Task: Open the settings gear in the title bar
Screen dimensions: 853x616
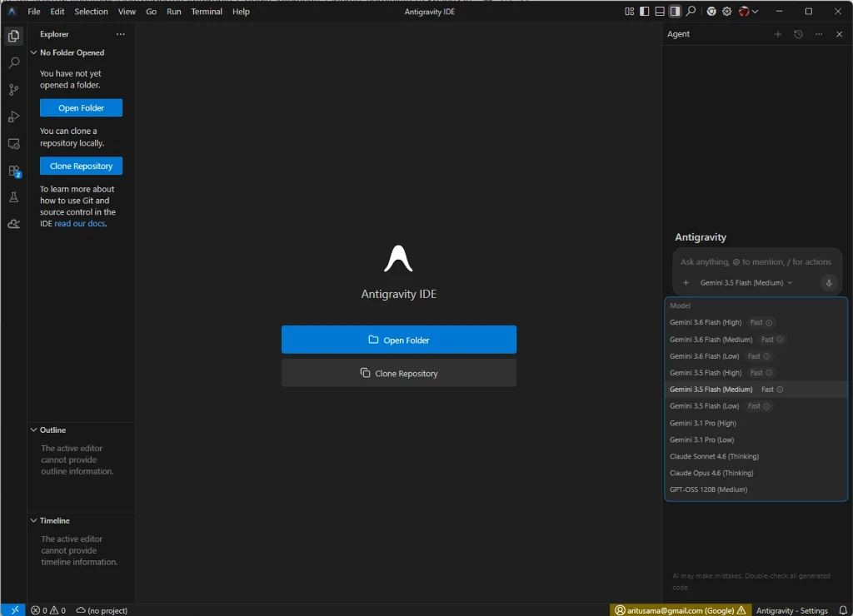Action: tap(726, 11)
